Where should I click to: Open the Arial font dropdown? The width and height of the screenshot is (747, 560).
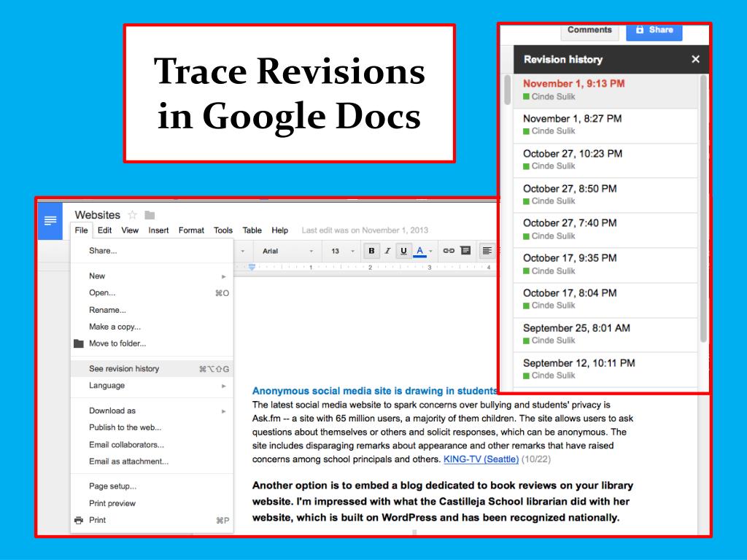click(x=287, y=251)
